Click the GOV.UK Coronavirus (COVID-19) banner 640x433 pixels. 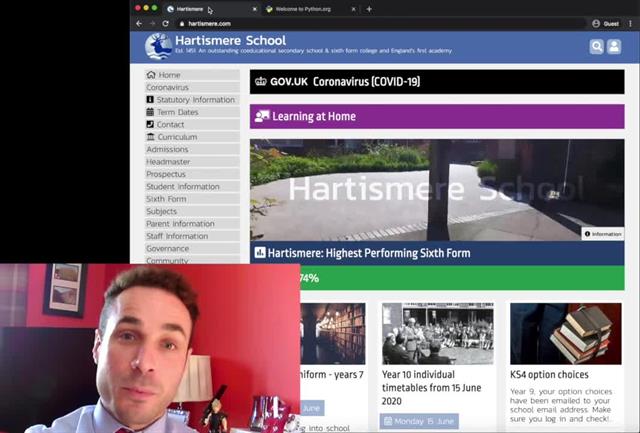click(x=437, y=82)
